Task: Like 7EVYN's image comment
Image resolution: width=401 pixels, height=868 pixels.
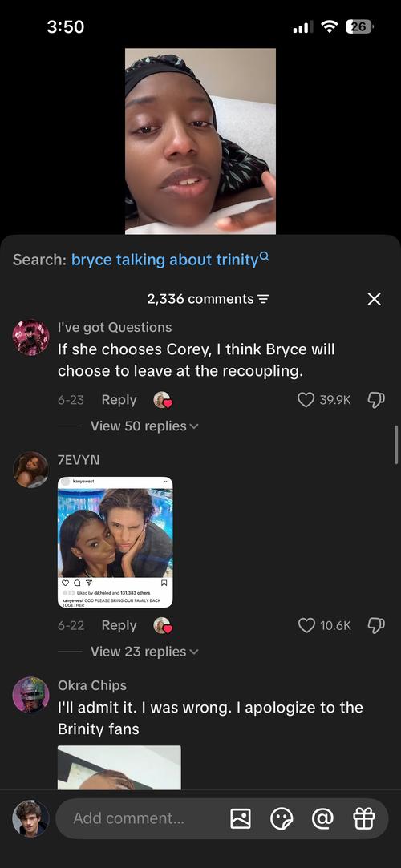Action: pos(306,625)
